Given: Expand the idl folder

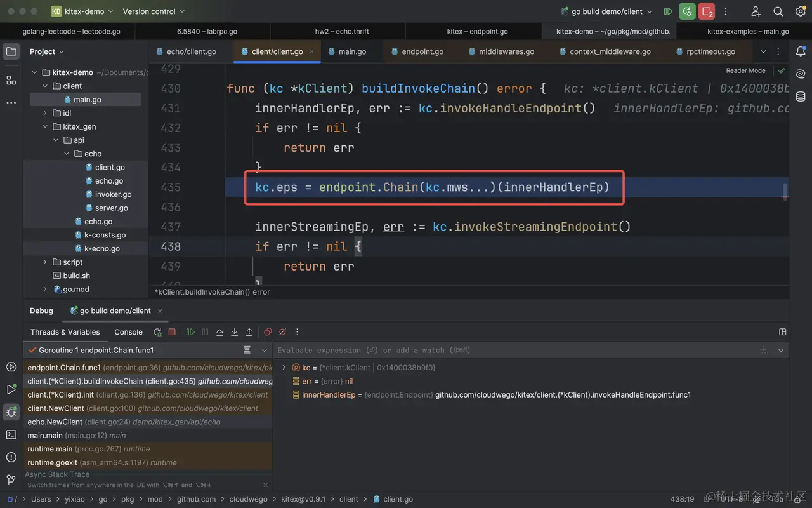Looking at the screenshot, I should 45,113.
